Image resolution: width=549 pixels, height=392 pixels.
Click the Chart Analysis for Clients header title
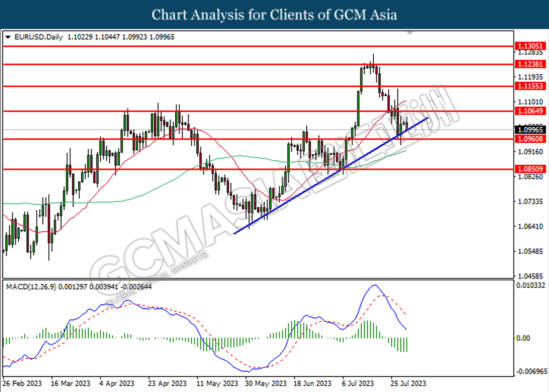[x=274, y=15]
